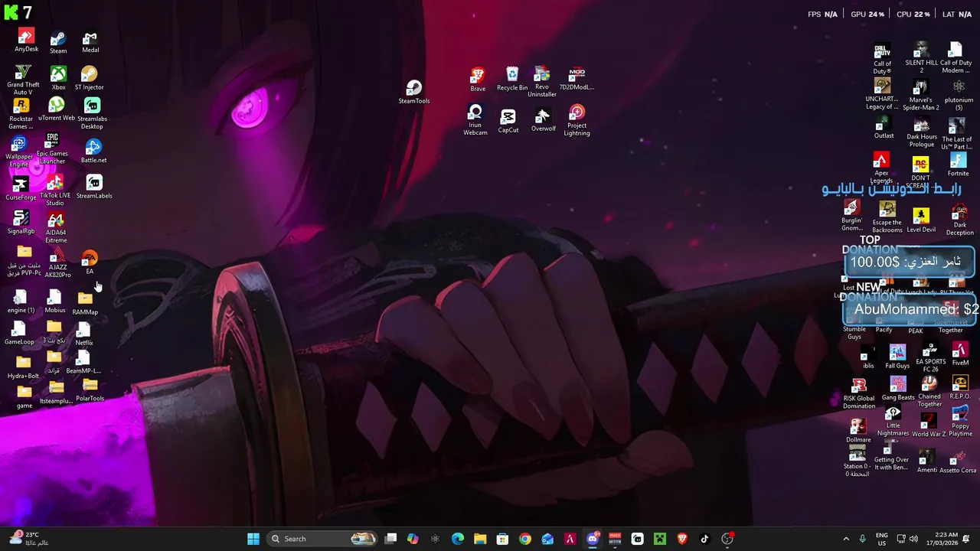Open Google Chrome from taskbar
This screenshot has height=551, width=980.
pos(525,539)
